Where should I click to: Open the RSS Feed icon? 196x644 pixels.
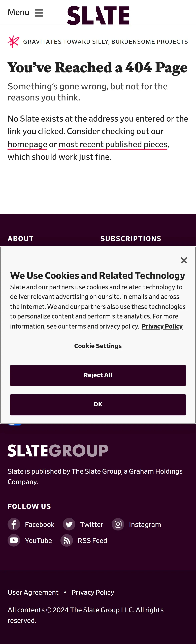click(x=67, y=540)
